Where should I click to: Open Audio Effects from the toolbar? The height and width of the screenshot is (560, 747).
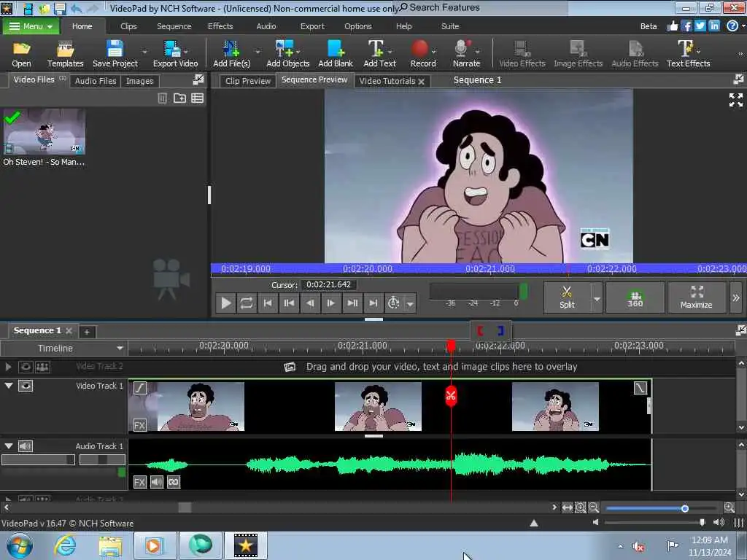pos(635,53)
